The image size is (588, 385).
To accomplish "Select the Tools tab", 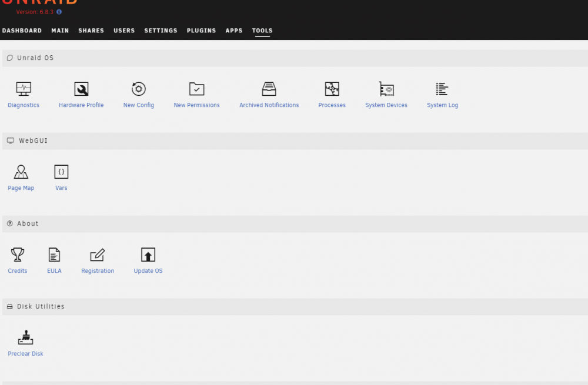I will tap(262, 31).
